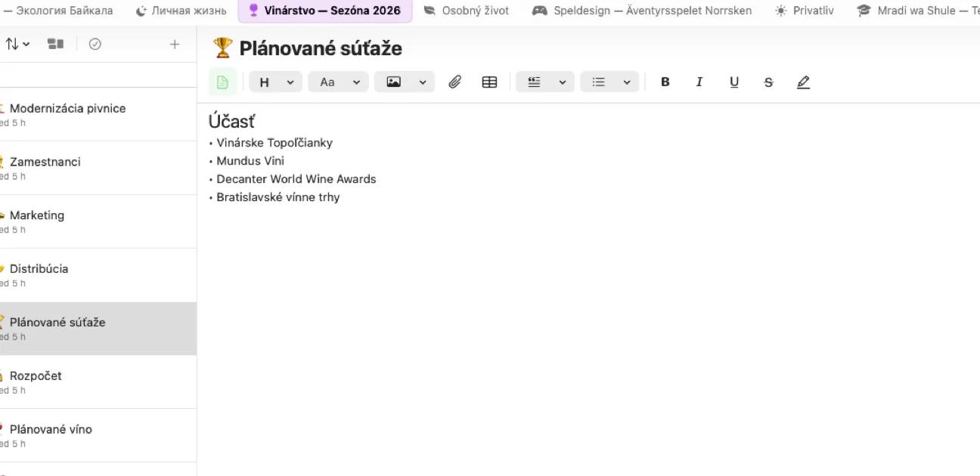980x476 pixels.
Task: Click the graduation cap icon on Mradi tab
Action: [864, 11]
